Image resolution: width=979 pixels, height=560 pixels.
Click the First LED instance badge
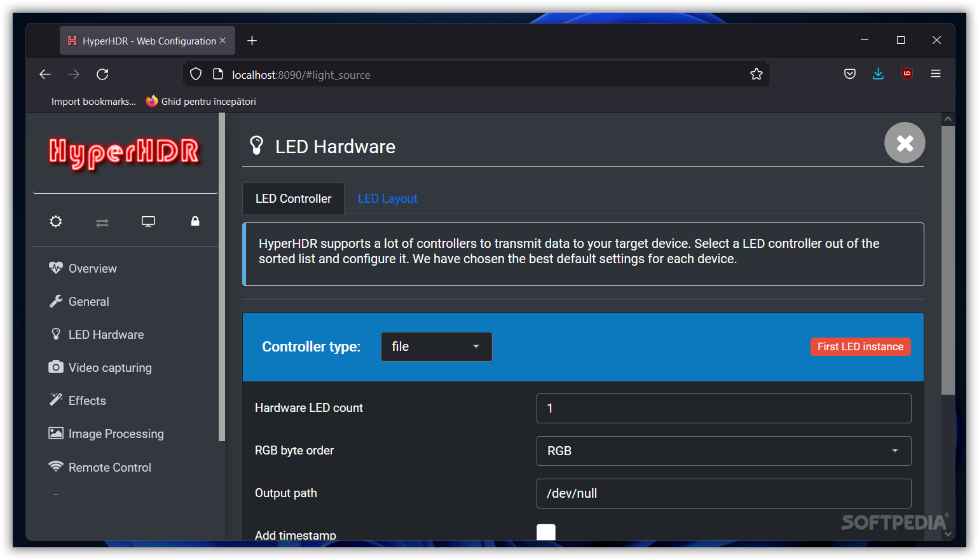[861, 346]
